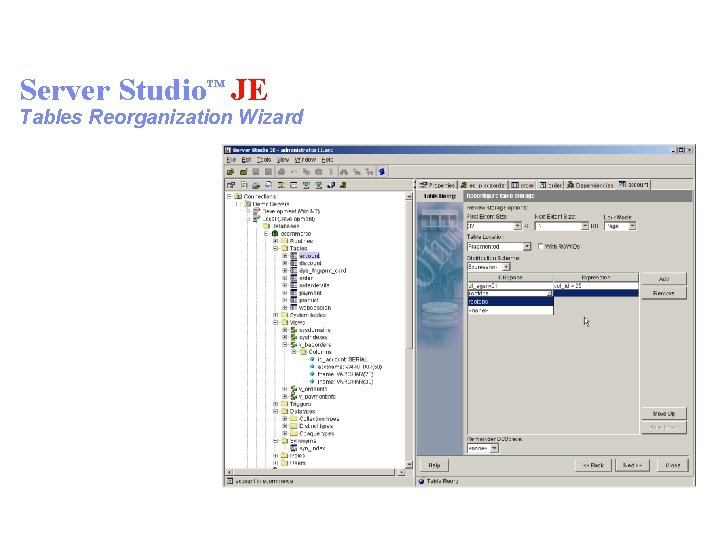720x540 pixels.
Task: Click the Add button
Action: [x=664, y=279]
